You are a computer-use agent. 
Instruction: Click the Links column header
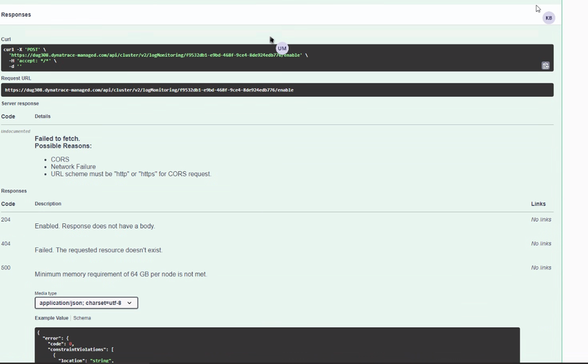coord(538,204)
